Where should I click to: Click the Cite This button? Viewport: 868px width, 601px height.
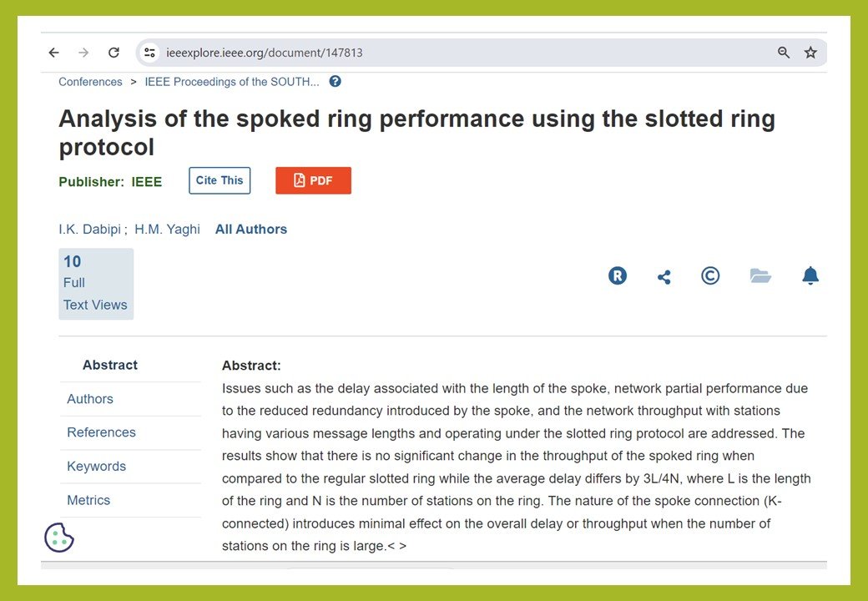(220, 180)
